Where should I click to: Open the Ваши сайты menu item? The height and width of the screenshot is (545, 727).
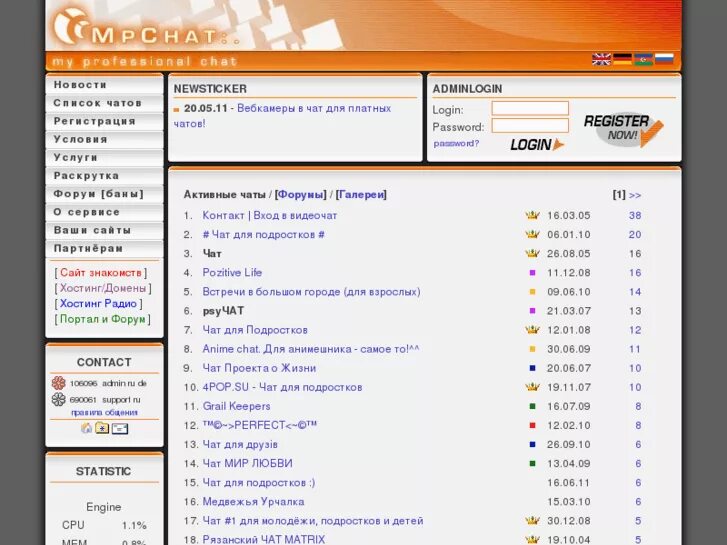click(104, 230)
